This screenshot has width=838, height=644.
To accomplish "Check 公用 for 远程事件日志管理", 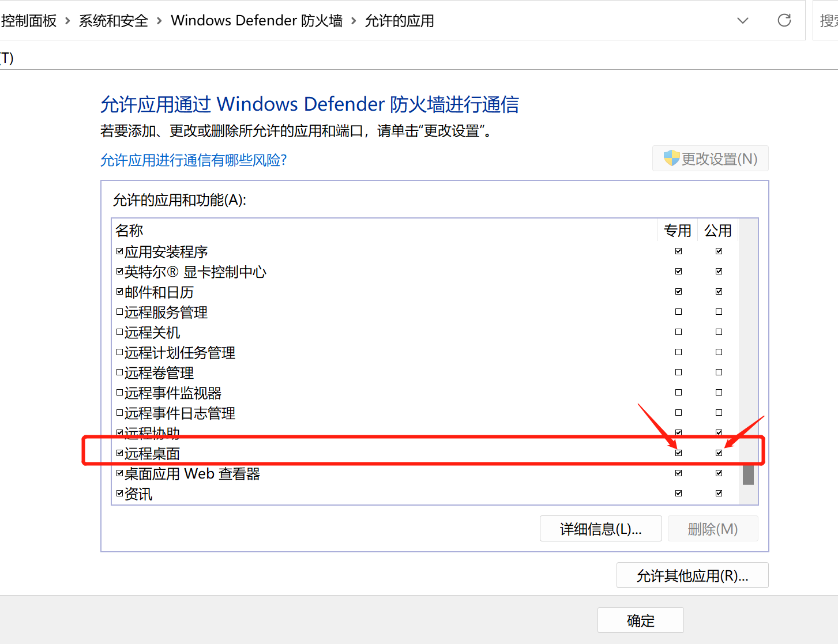I will click(x=719, y=413).
